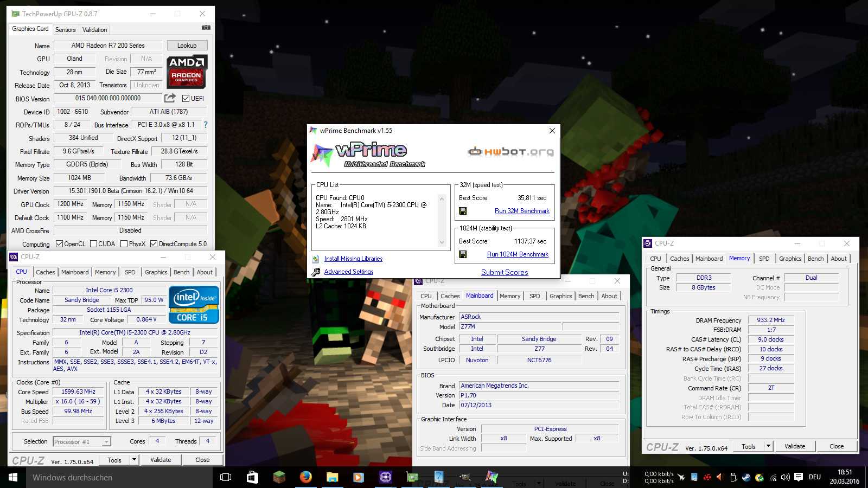868x488 pixels.
Task: Click the Bus Interface question mark icon
Action: click(x=206, y=125)
